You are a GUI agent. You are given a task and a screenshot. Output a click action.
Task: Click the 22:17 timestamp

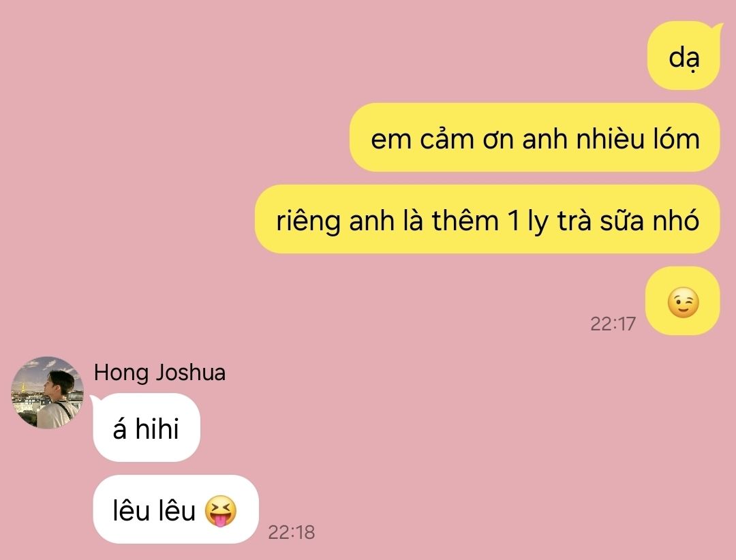coord(613,324)
